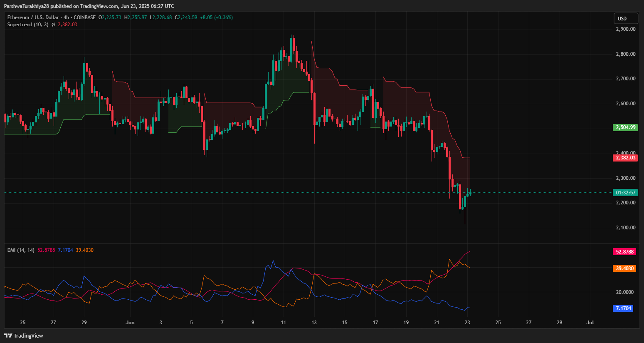The width and height of the screenshot is (644, 343).
Task: Click the 2,382.03 Supertrend legend value
Action: 67,25
